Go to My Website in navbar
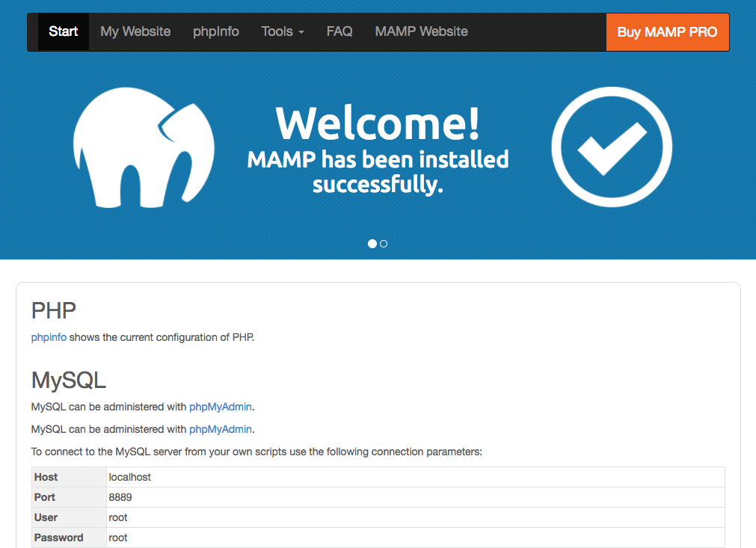 click(135, 32)
